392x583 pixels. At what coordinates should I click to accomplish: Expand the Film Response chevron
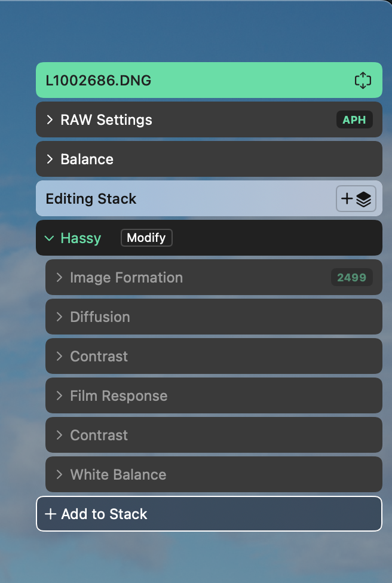(59, 396)
